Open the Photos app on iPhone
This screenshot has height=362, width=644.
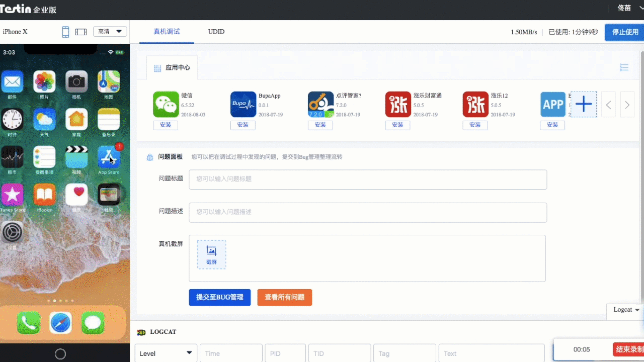point(44,81)
